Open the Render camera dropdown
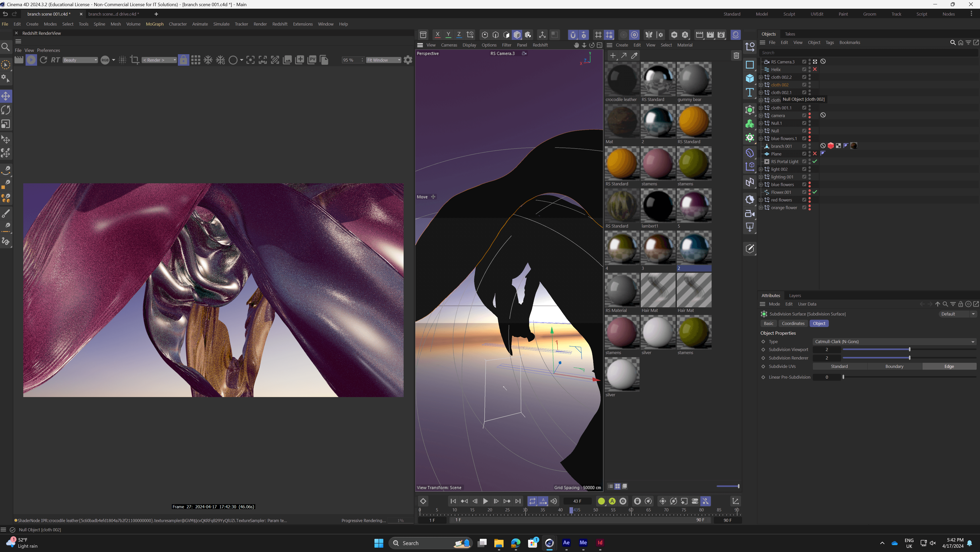This screenshot has width=980, height=552. pyautogui.click(x=159, y=60)
